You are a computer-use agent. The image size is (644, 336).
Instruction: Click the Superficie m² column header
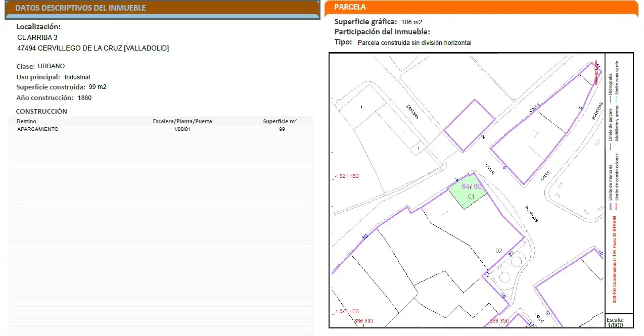(x=280, y=121)
